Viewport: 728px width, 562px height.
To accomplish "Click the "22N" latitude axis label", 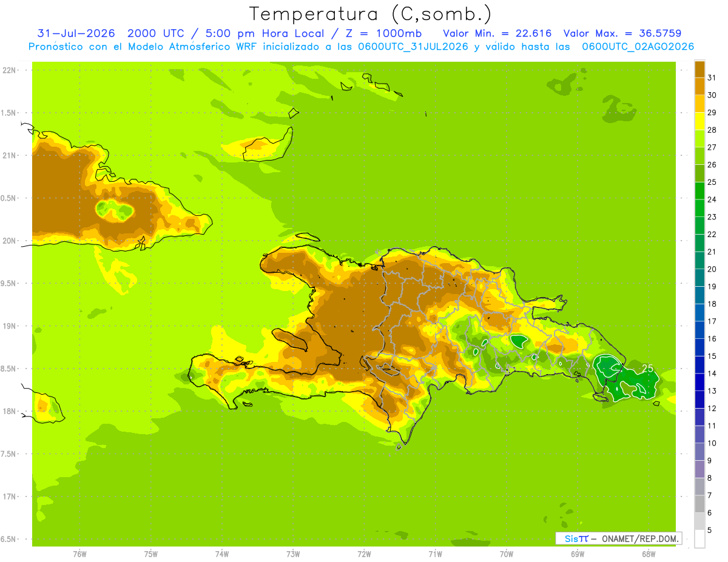I will click(x=9, y=70).
